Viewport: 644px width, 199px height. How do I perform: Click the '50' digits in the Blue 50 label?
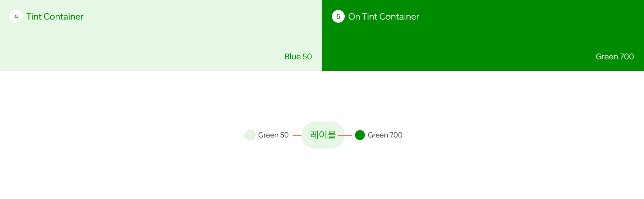click(x=307, y=57)
